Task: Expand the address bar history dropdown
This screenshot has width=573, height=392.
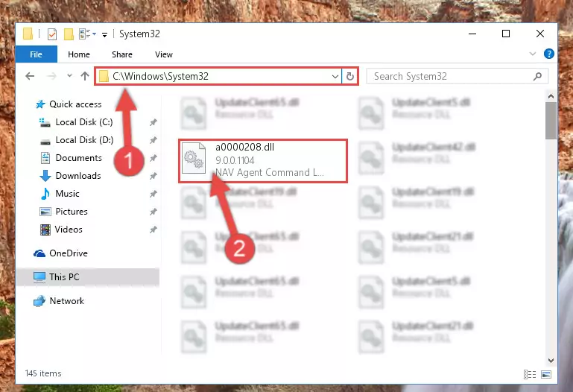Action: coord(335,76)
